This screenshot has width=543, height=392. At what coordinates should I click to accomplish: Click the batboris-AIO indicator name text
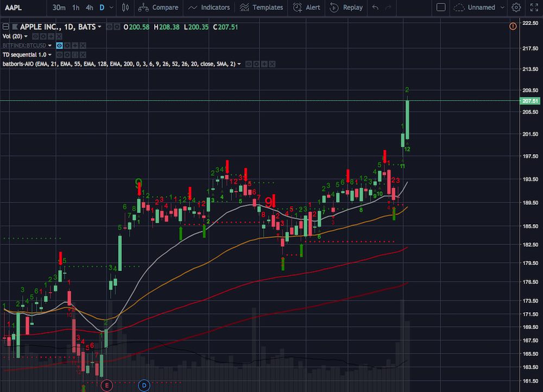[119, 64]
